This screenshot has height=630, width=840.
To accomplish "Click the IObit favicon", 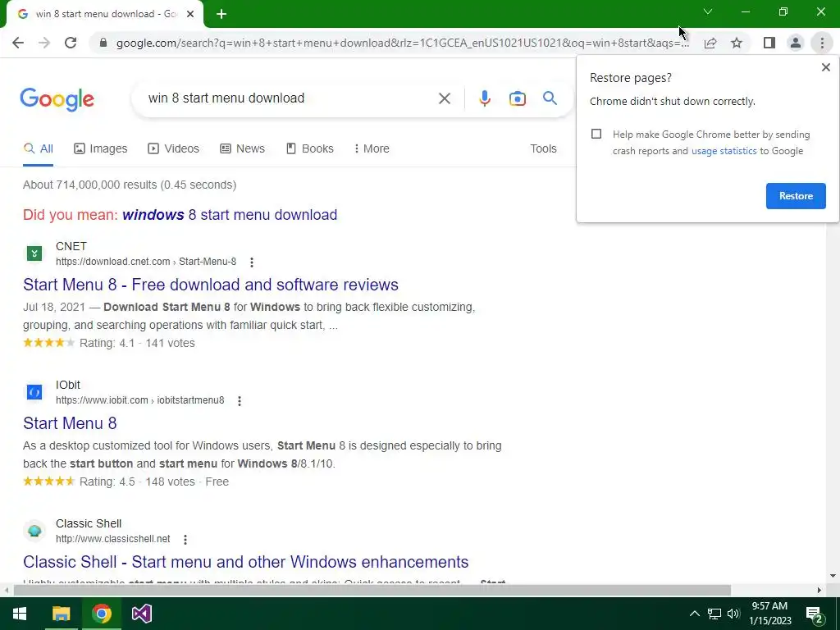I will (34, 392).
